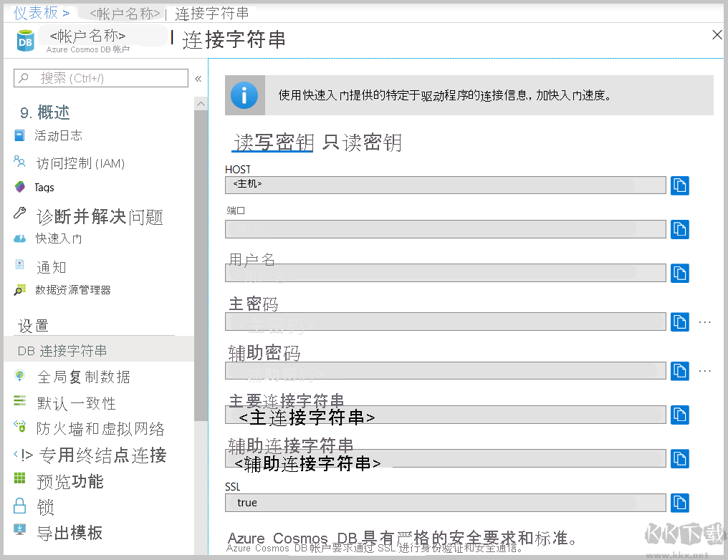Viewport: 728px width, 560px height.
Task: Open 导出模板 menu item
Action: pyautogui.click(x=70, y=533)
